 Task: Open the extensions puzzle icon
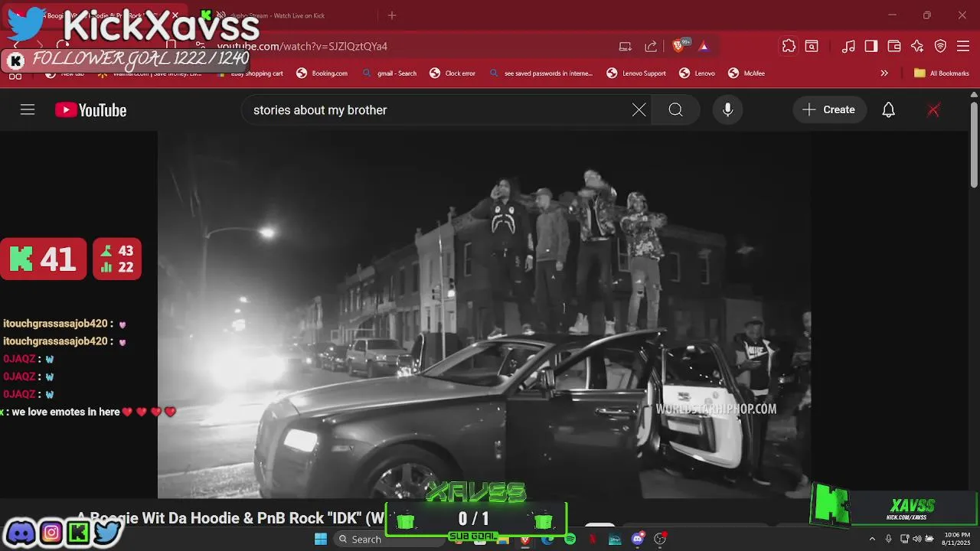pos(789,46)
